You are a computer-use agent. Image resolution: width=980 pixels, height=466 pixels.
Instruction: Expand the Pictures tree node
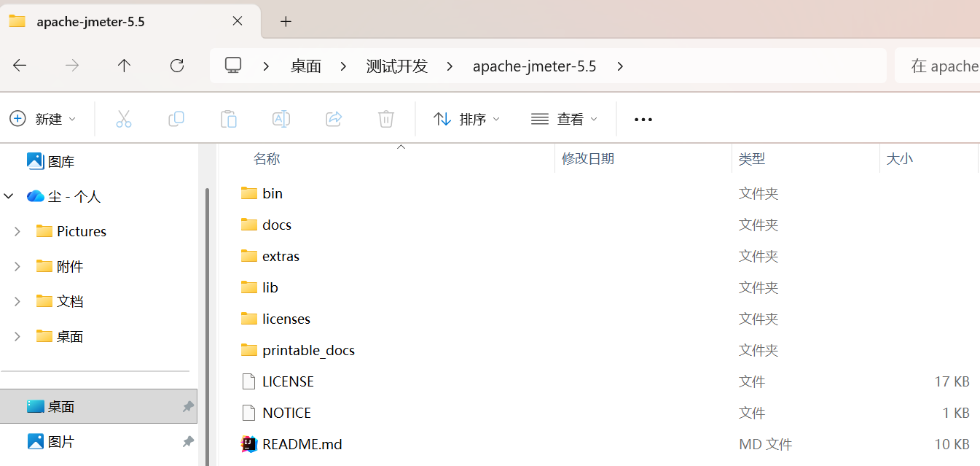pyautogui.click(x=17, y=231)
